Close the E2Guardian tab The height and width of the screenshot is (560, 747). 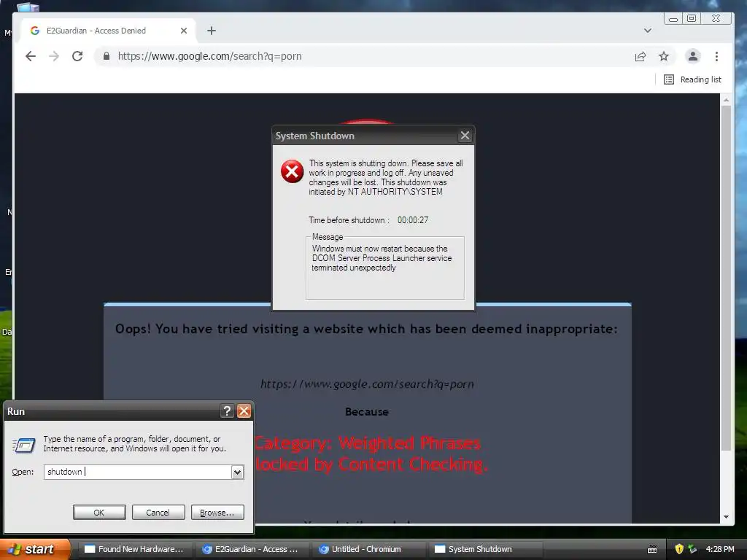183,31
